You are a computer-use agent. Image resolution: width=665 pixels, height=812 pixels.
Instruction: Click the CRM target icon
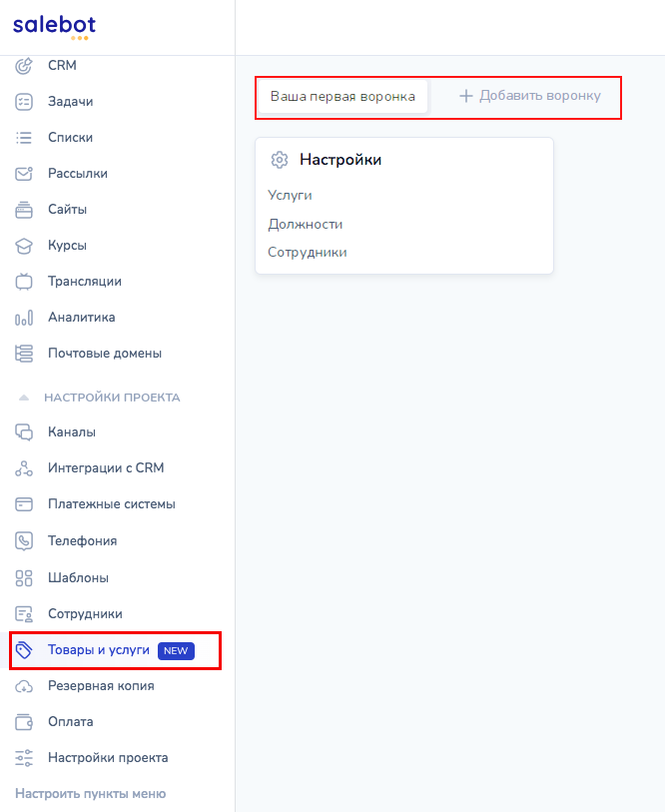25,66
